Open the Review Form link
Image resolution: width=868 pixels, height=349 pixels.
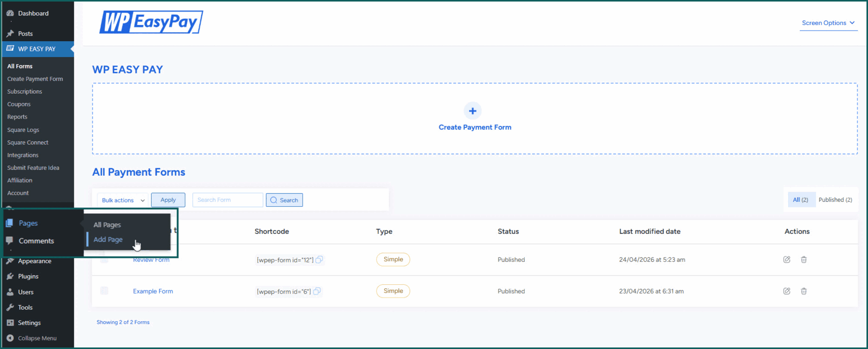[151, 260]
